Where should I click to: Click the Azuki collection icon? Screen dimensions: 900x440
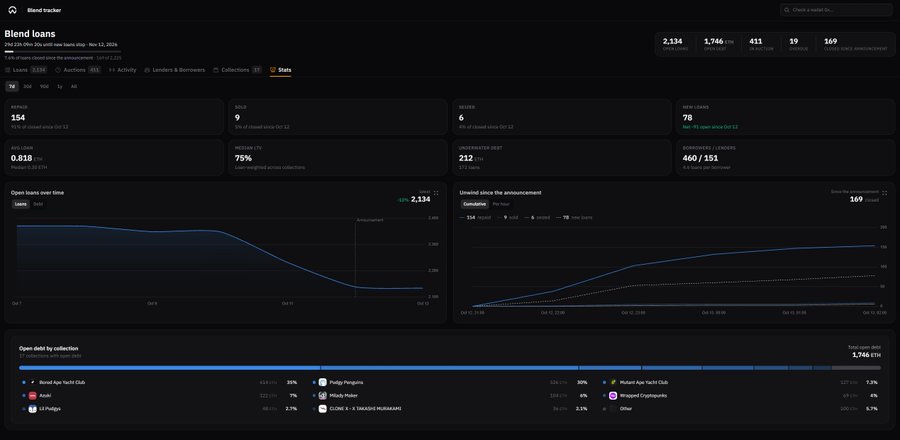click(33, 395)
